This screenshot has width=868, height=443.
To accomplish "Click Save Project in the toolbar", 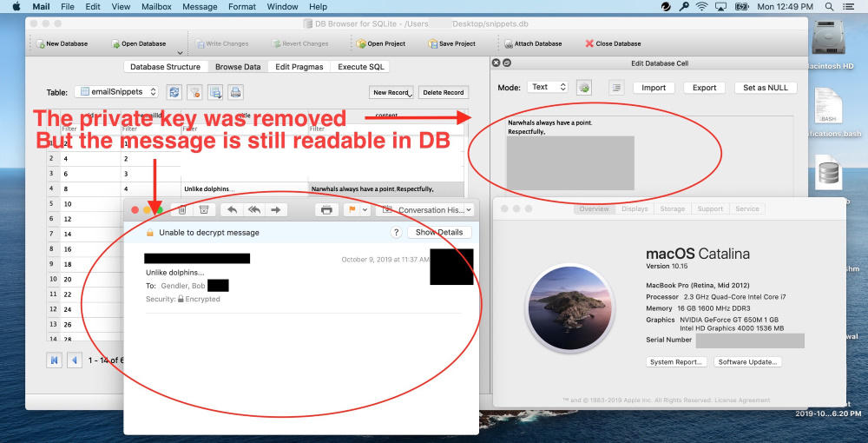I will [451, 43].
